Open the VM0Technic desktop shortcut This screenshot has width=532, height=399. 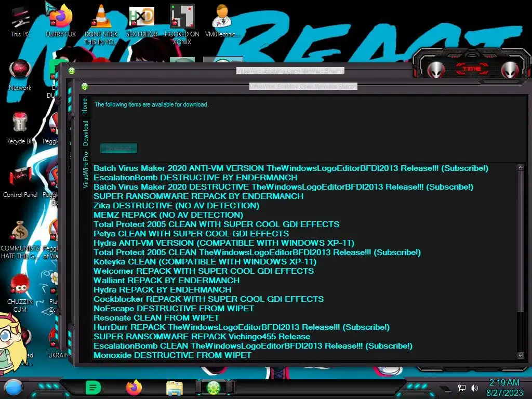(222, 20)
